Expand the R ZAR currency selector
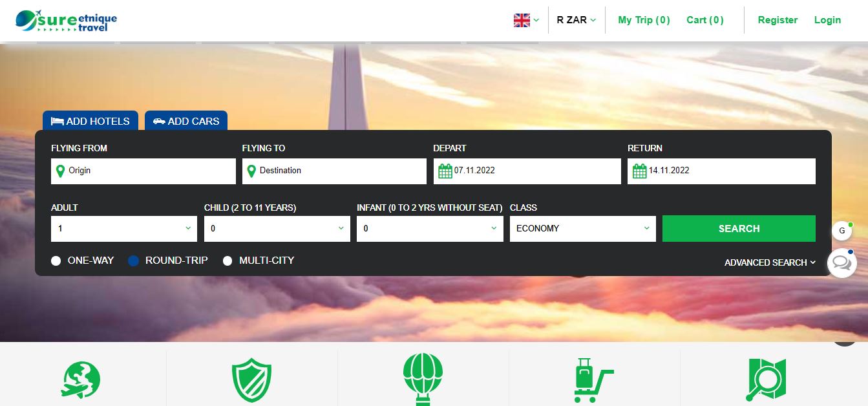 pos(576,20)
